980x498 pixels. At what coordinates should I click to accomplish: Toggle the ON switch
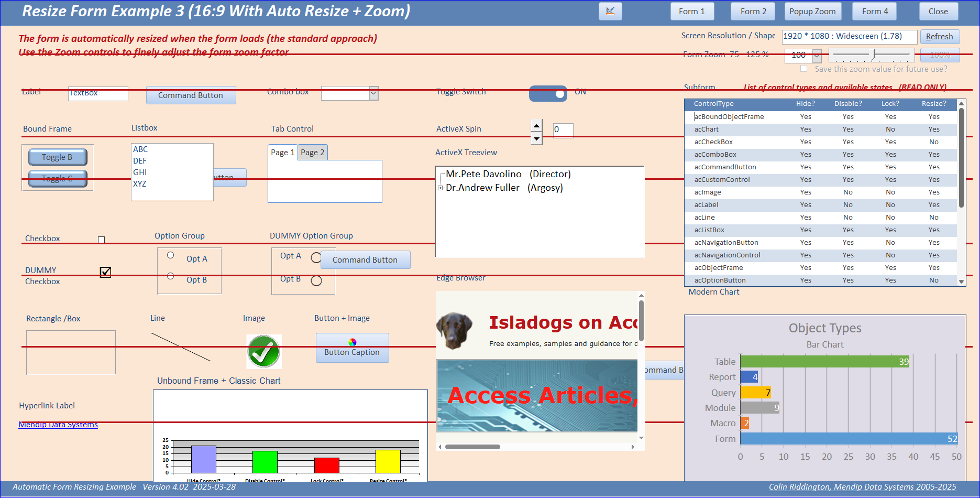pyautogui.click(x=548, y=93)
